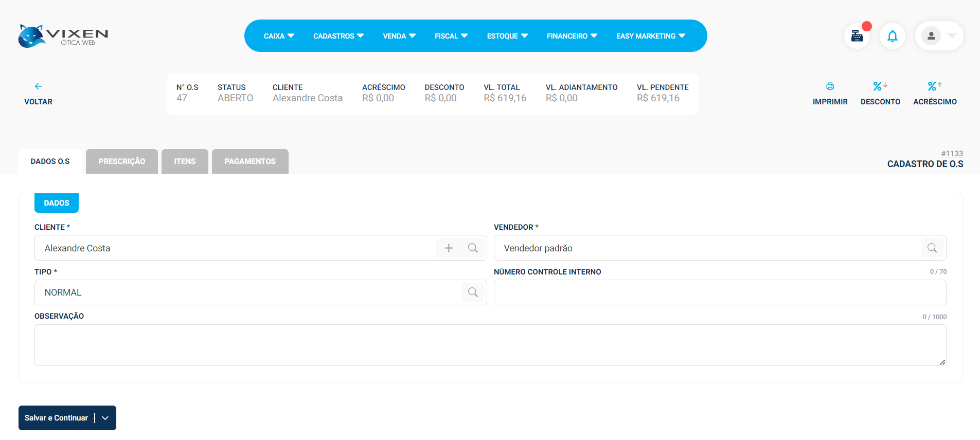Click the Acréscimo percent-up icon

click(935, 86)
